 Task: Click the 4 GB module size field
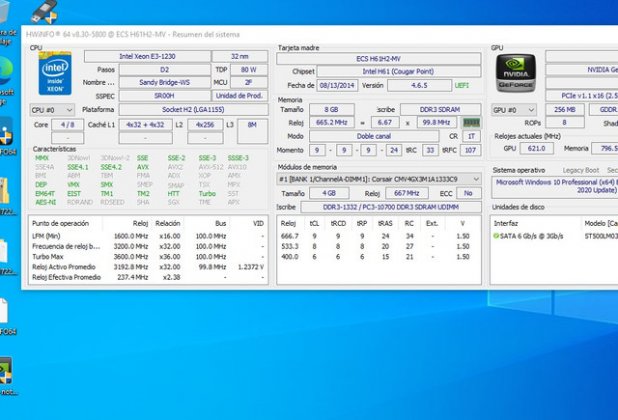click(x=329, y=193)
